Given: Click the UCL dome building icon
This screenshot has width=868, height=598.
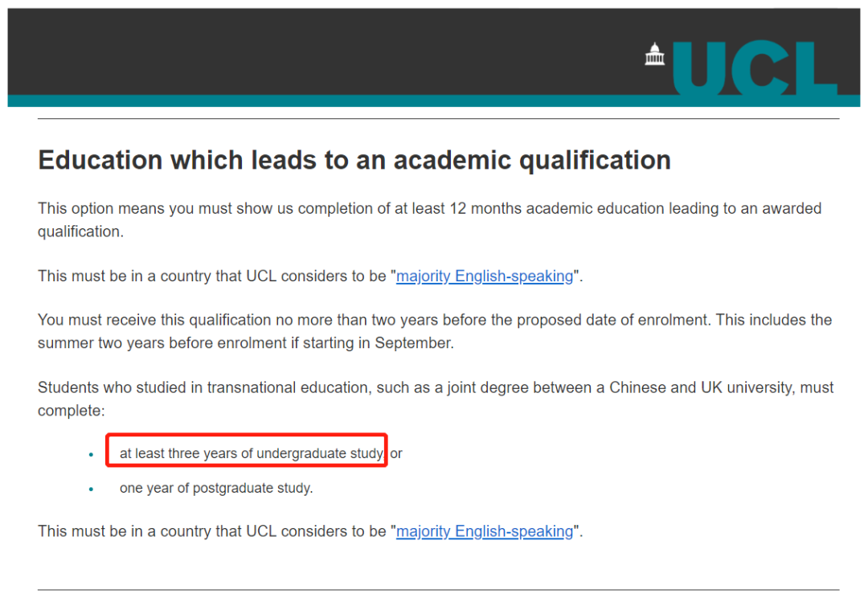Looking at the screenshot, I should (x=654, y=55).
